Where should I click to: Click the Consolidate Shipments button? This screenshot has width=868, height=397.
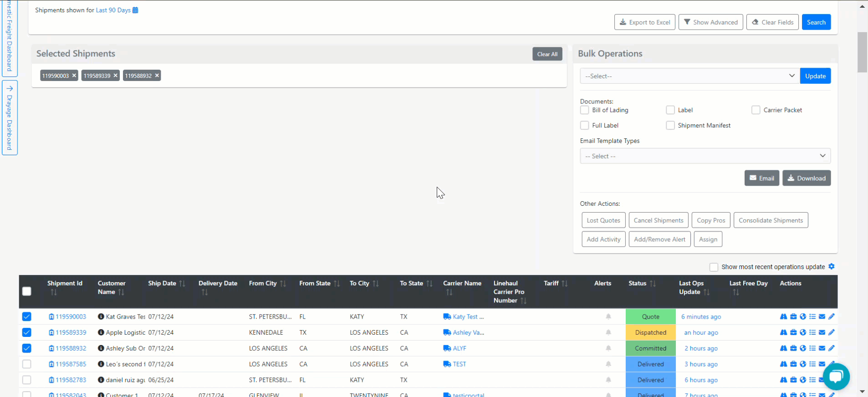click(771, 220)
